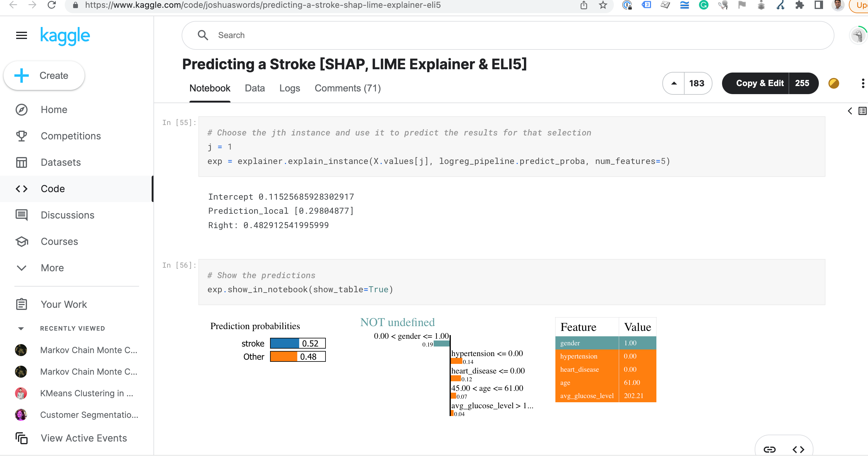The image size is (868, 458).
Task: Bookmark the page via the star icon
Action: (x=603, y=5)
